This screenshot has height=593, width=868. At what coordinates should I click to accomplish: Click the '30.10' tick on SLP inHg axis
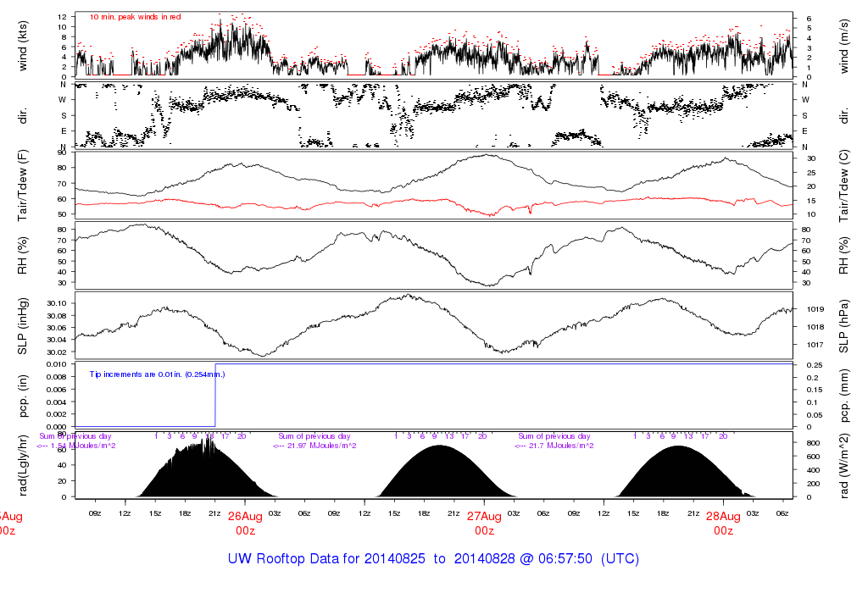tap(57, 303)
